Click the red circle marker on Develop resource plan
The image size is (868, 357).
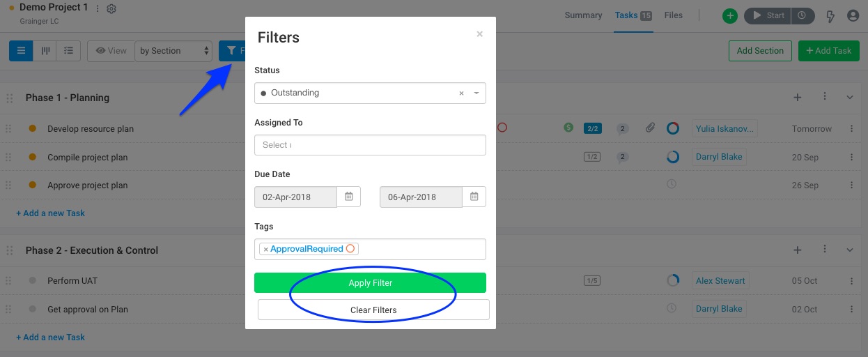(502, 128)
